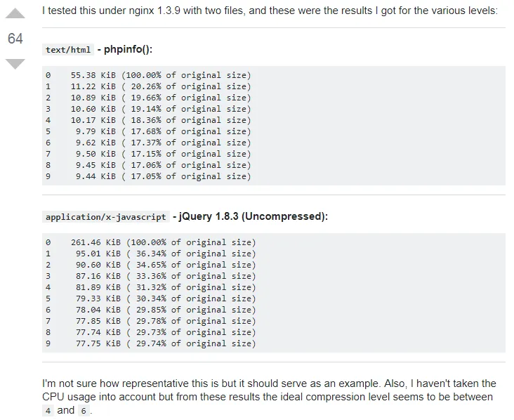514x420 pixels.
Task: Click the application/x-javascript code label
Action: (x=106, y=217)
